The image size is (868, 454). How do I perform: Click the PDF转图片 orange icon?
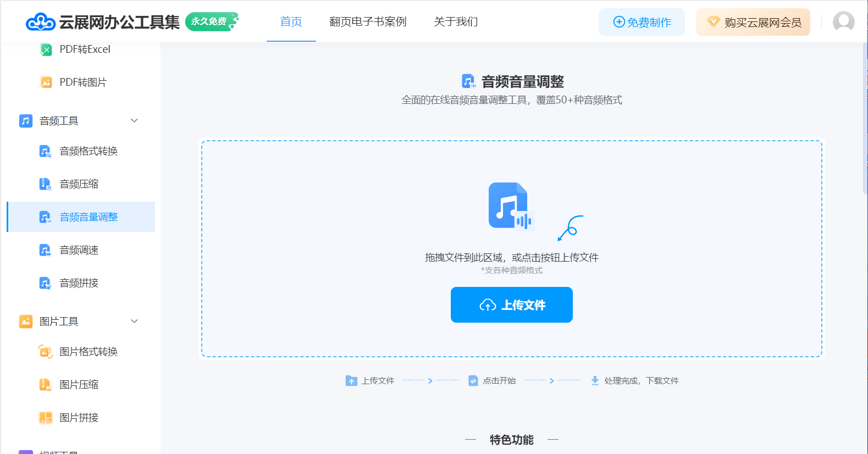point(46,82)
